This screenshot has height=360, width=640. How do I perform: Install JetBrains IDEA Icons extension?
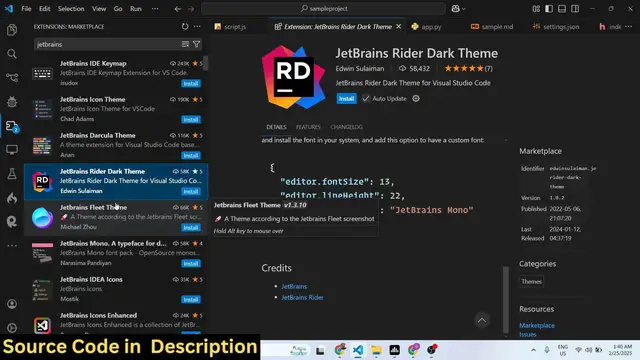pos(191,299)
